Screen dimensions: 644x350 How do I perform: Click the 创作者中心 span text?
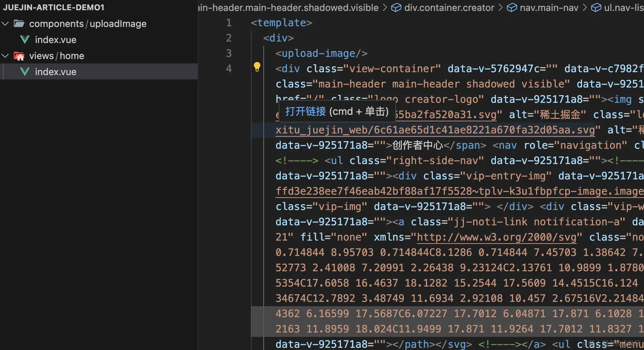pyautogui.click(x=418, y=145)
